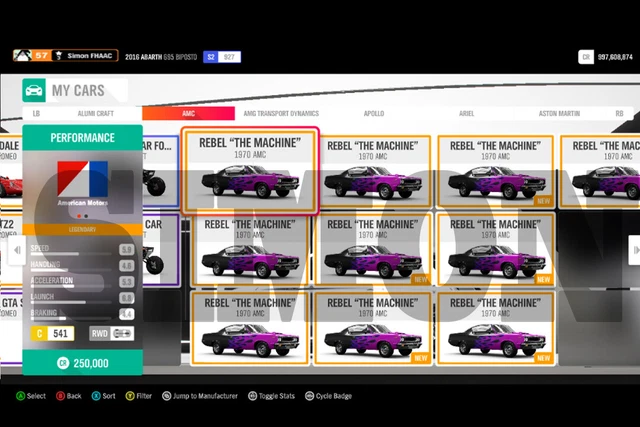Viewport: 640px width, 427px height.
Task: Click the Y Filter button icon
Action: 130,396
